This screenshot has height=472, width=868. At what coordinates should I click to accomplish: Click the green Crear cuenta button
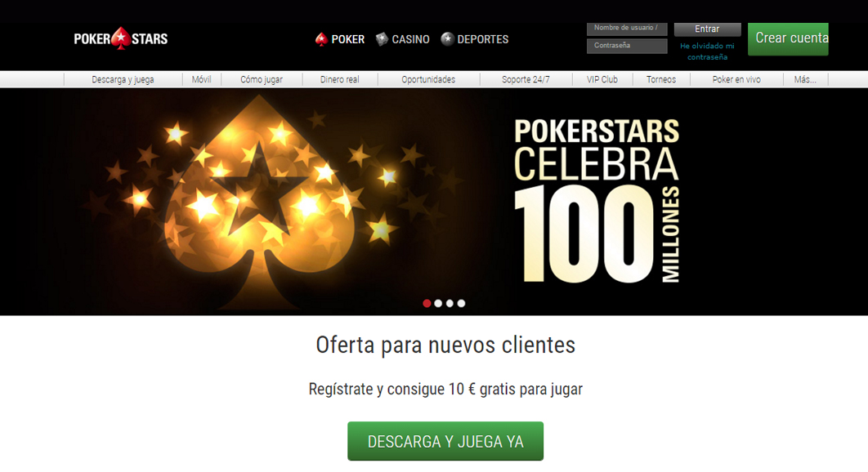click(788, 38)
